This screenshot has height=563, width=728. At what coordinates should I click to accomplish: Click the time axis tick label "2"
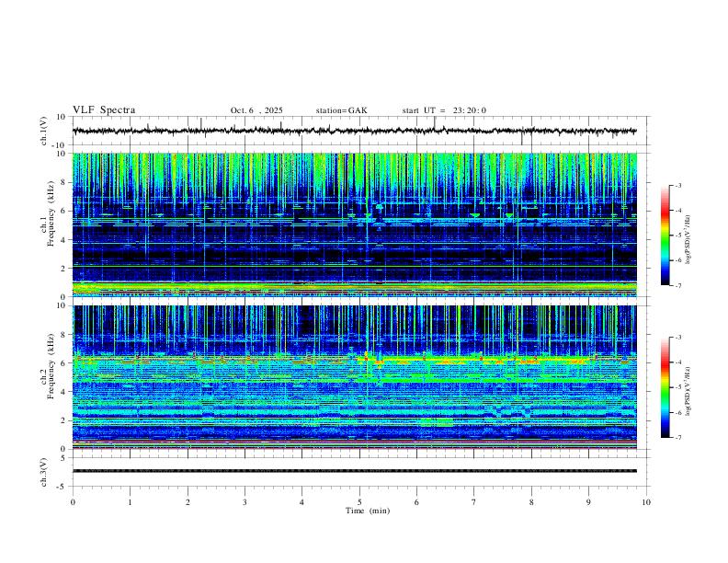coord(188,502)
